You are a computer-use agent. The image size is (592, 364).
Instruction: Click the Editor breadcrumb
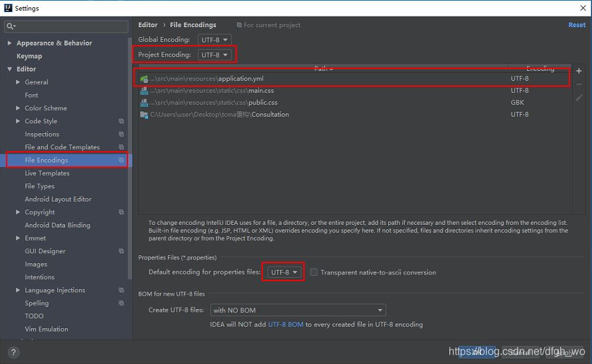point(147,25)
